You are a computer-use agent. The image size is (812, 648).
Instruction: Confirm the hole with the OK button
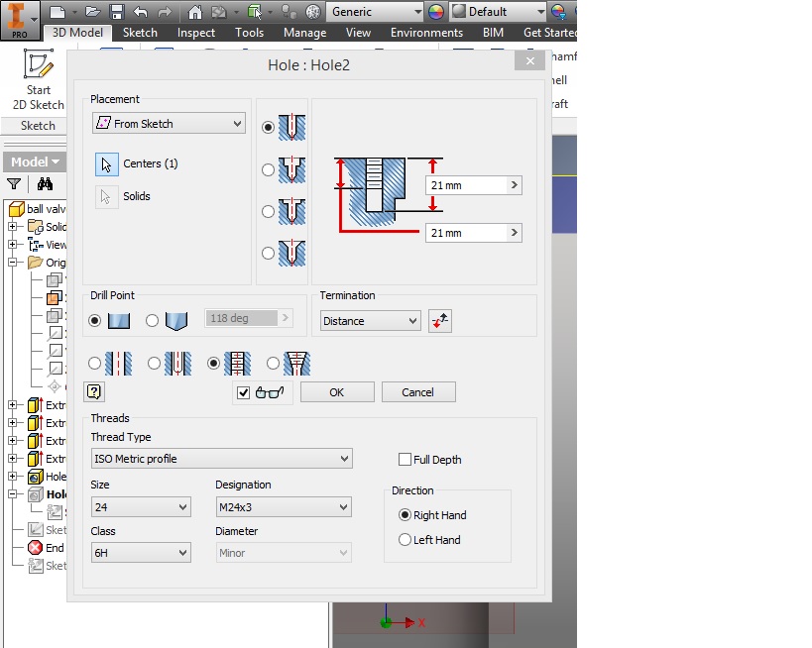pyautogui.click(x=337, y=392)
